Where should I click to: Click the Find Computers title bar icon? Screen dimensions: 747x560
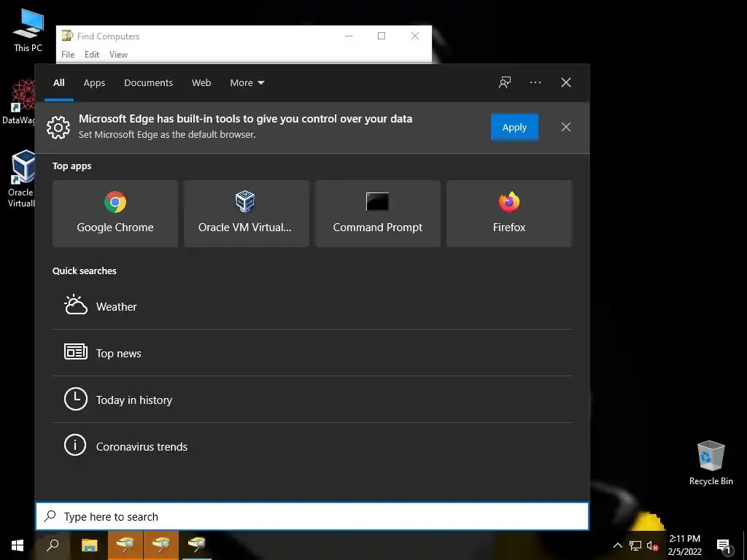pyautogui.click(x=68, y=36)
